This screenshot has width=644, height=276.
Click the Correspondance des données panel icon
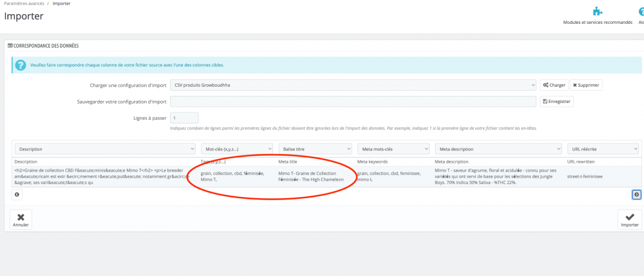[10, 46]
